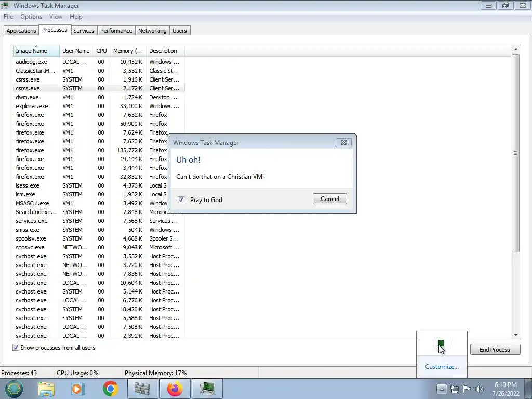
Task: Select firefox.exe using 50,900 K memory
Action: click(x=99, y=124)
